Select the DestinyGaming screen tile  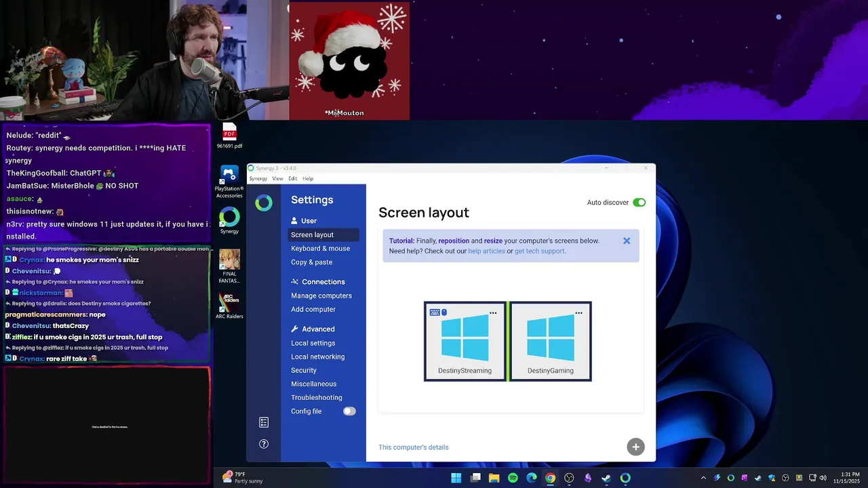pos(551,341)
